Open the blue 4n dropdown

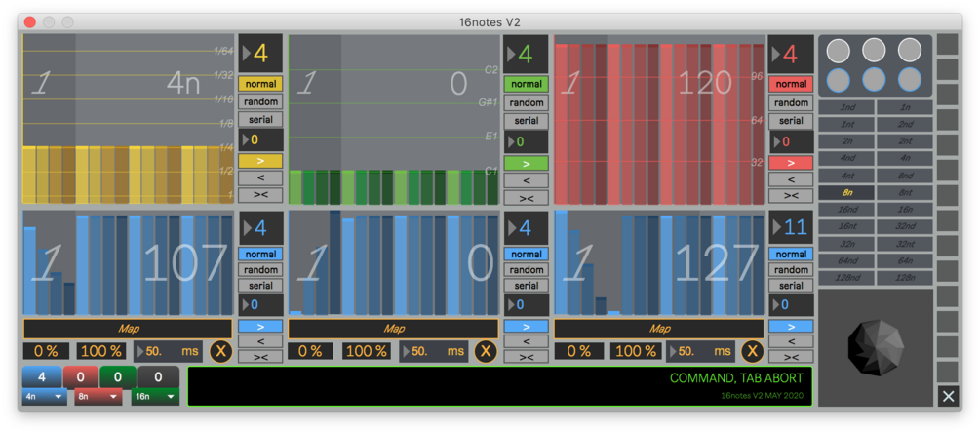[45, 396]
